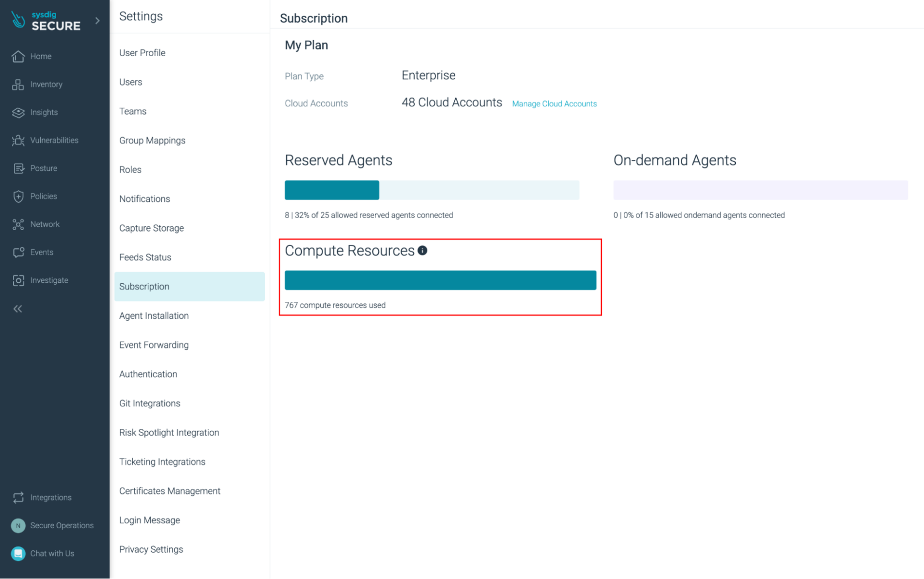
Task: Click the Compute Resources usage bar
Action: 440,280
